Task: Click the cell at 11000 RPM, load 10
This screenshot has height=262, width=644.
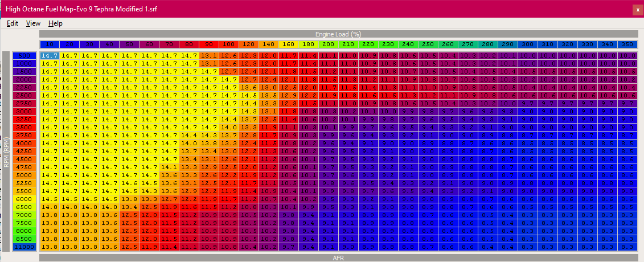Action: [x=50, y=247]
